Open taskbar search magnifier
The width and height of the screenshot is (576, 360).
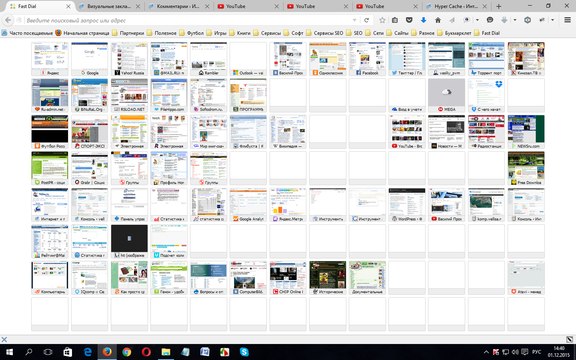[x=28, y=352]
